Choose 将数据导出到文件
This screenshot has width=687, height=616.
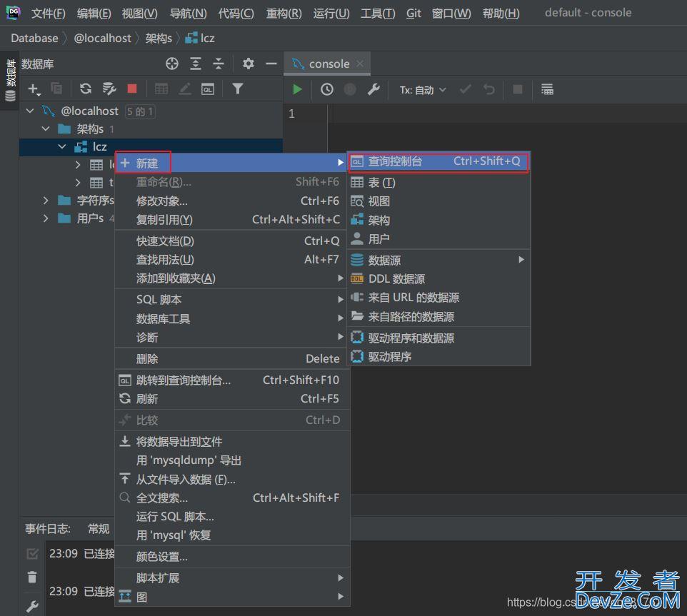[232, 441]
